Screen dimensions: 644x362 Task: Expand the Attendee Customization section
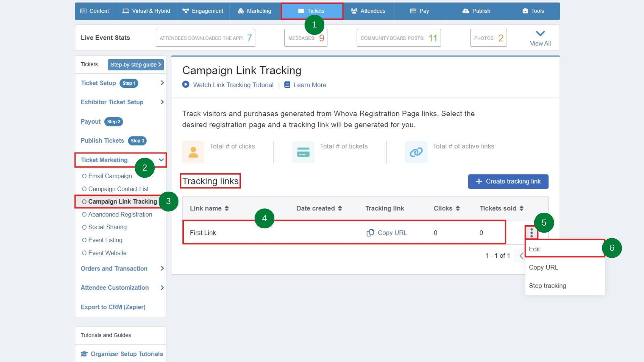(x=162, y=288)
